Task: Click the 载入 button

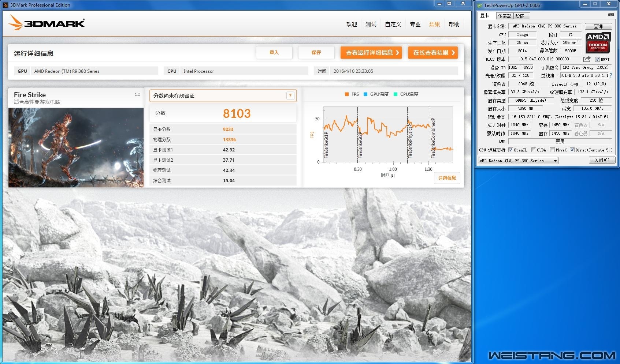Action: click(274, 53)
